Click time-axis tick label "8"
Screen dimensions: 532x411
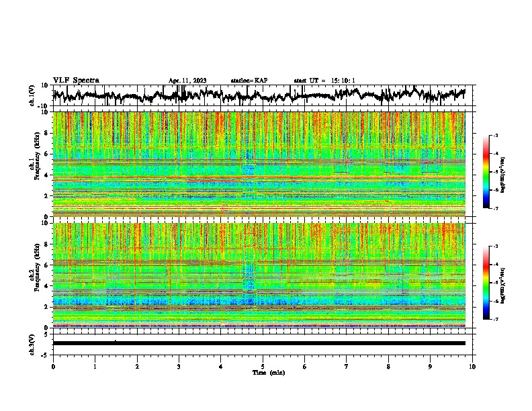388,367
